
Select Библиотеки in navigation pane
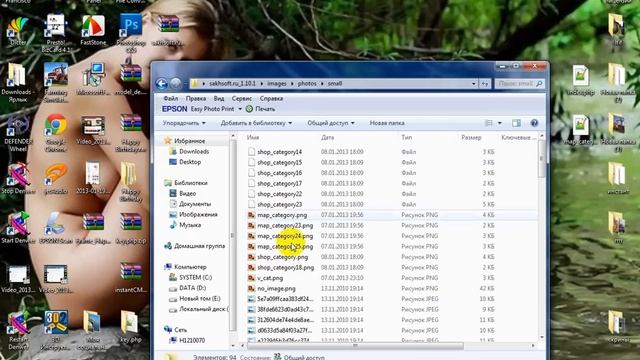(x=191, y=183)
